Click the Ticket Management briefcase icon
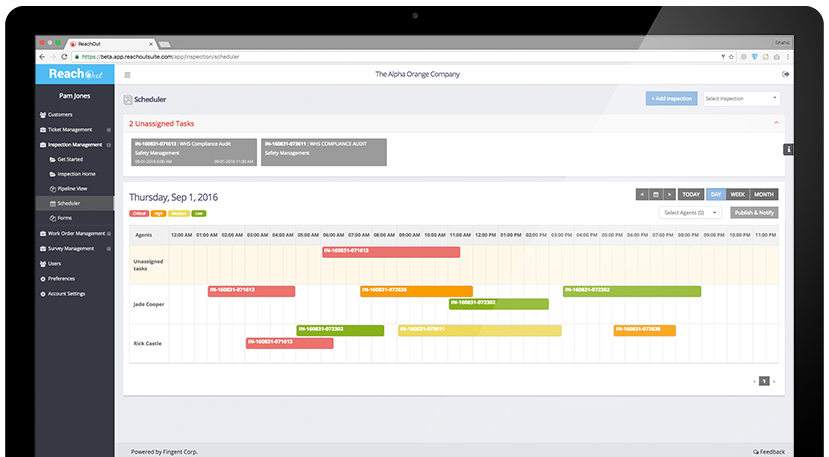The width and height of the screenshot is (829, 457). [43, 130]
